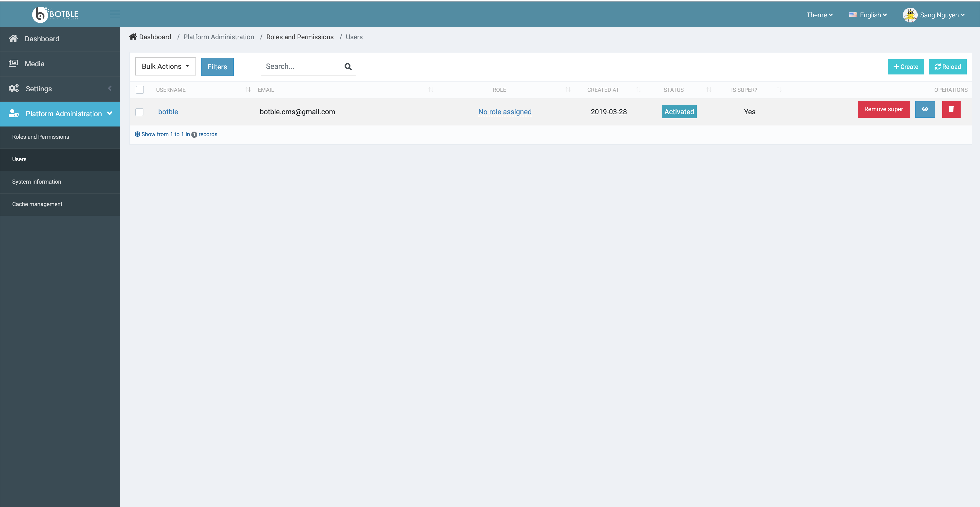The image size is (980, 507).
Task: Click the Remove super button
Action: pyautogui.click(x=883, y=109)
